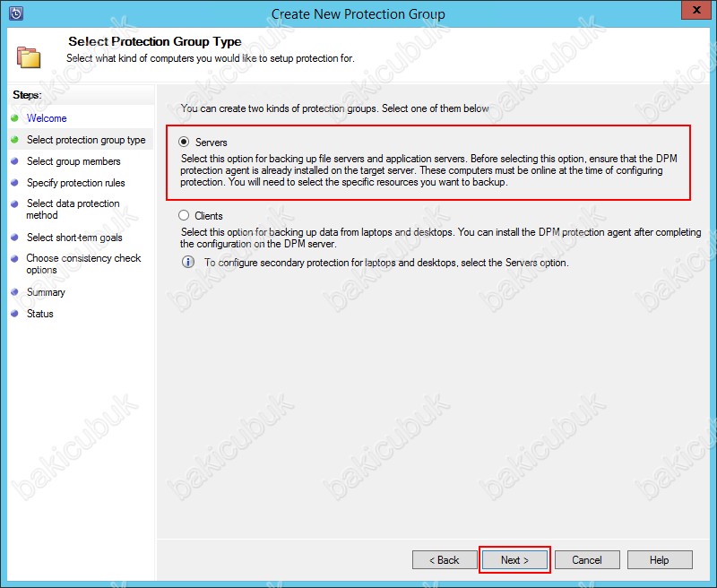Click the Status step
This screenshot has width=717, height=588.
coord(39,314)
